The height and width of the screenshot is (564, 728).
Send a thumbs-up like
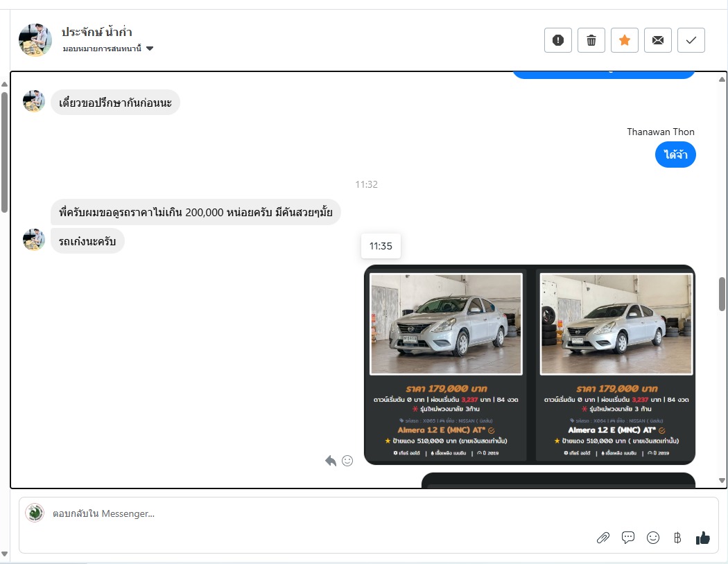coord(703,538)
